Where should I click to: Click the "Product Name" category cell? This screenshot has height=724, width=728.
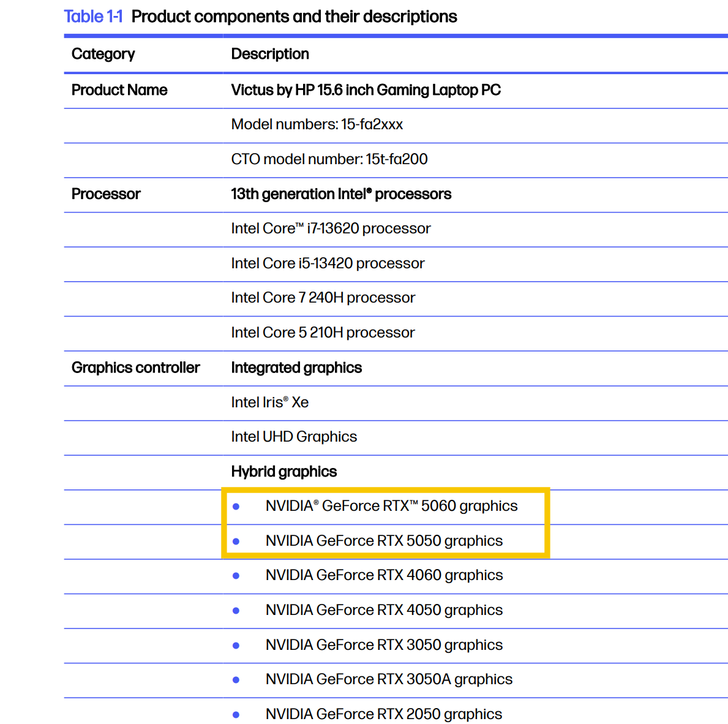click(119, 90)
